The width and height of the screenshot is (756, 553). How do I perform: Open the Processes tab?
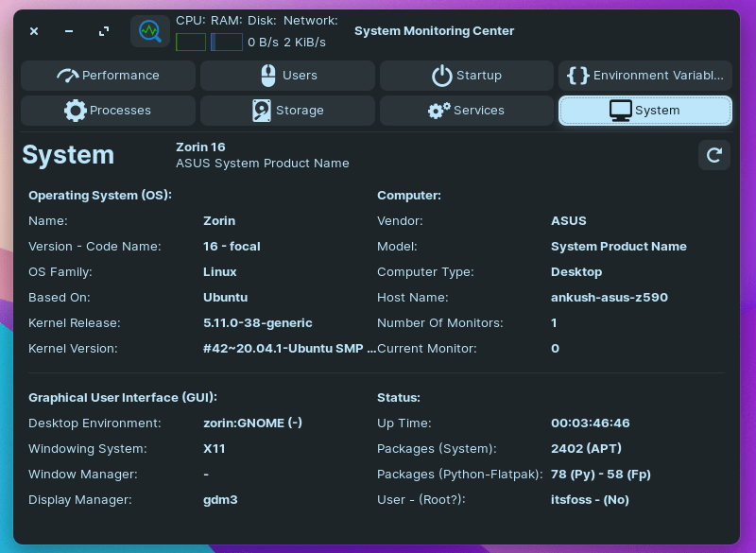tap(108, 111)
